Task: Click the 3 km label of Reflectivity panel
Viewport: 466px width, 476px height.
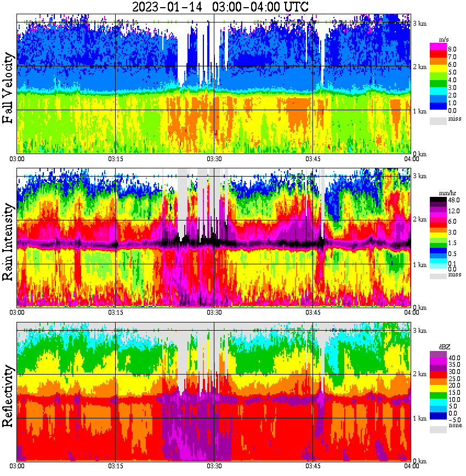Action: pyautogui.click(x=420, y=331)
